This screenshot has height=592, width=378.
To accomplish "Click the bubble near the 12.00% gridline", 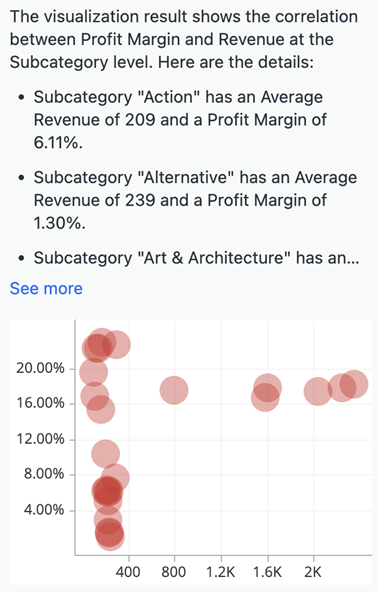I will (105, 454).
